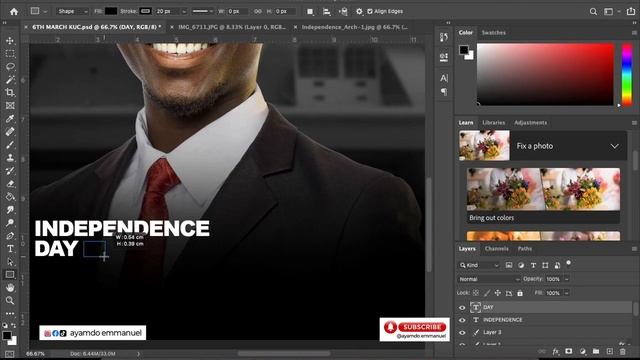Switch to the Libraries tab
Screen dimensions: 640x360
[x=493, y=122]
